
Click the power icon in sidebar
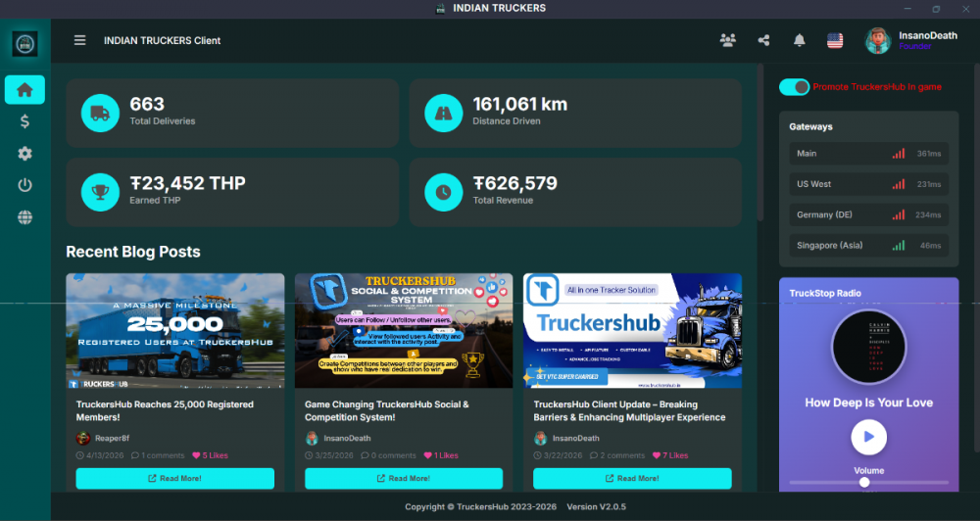[x=25, y=185]
